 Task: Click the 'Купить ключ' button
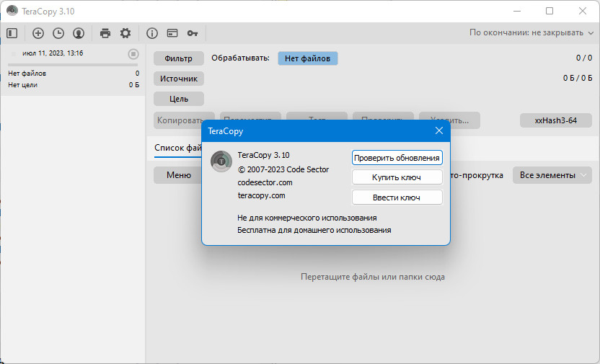[x=397, y=177]
